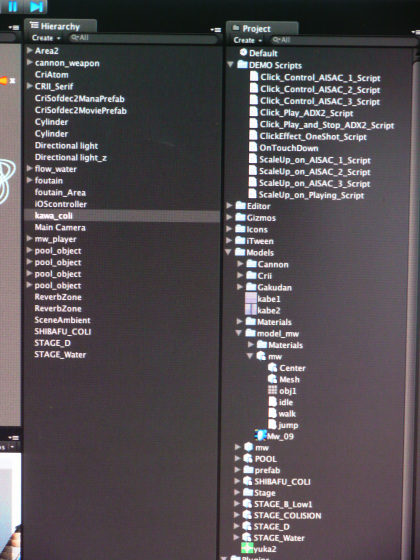420x560 pixels.
Task: Switch to the Project tab
Action: point(262,28)
